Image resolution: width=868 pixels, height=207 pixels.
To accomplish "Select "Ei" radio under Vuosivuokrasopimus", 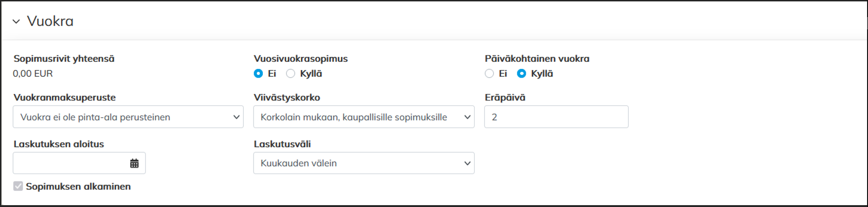I will (258, 73).
